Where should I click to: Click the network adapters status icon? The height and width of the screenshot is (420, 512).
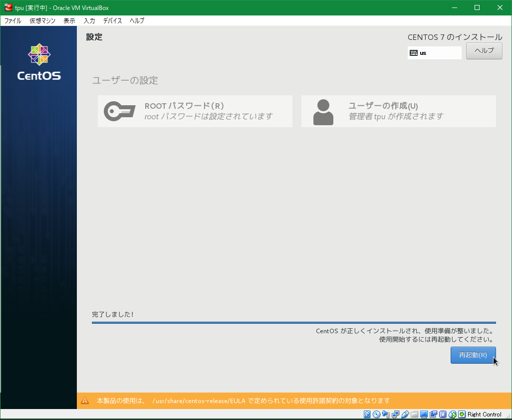[395, 415]
